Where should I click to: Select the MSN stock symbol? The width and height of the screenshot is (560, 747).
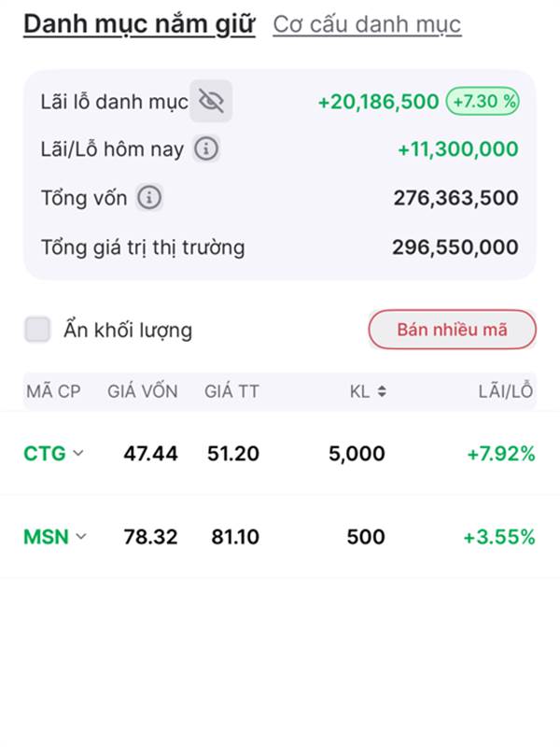(46, 537)
